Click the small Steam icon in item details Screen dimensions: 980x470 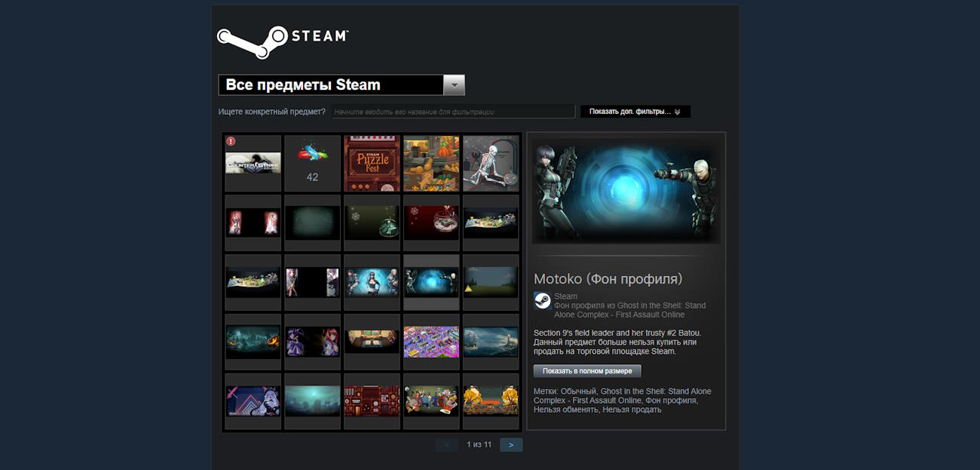coord(542,301)
